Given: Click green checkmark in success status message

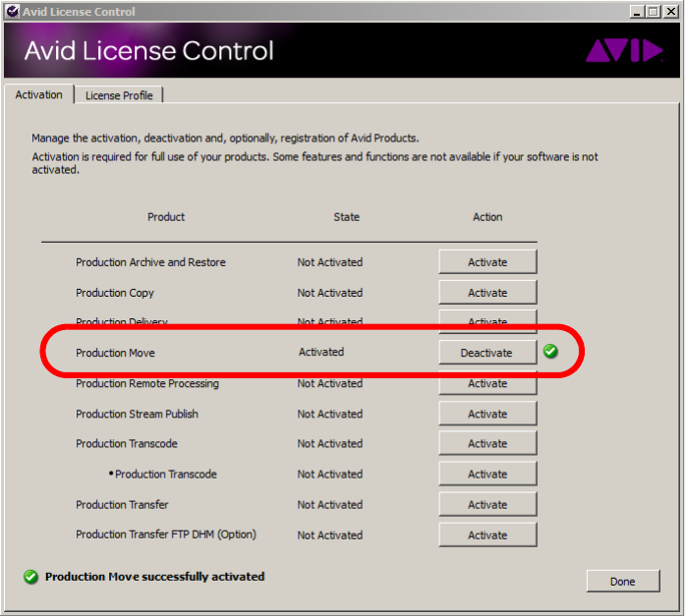Looking at the screenshot, I should click(x=30, y=577).
